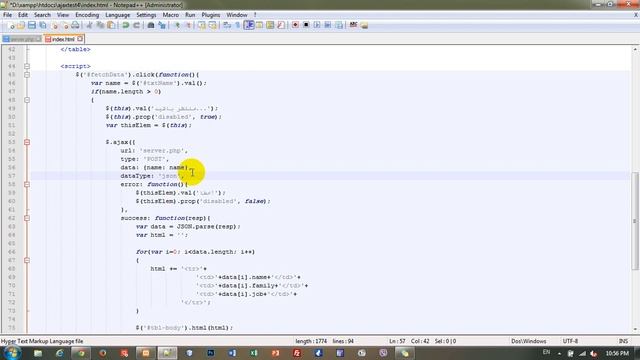Click the Save Recorded Macro icon
Screen dimensions: 640x360
[x=339, y=25]
